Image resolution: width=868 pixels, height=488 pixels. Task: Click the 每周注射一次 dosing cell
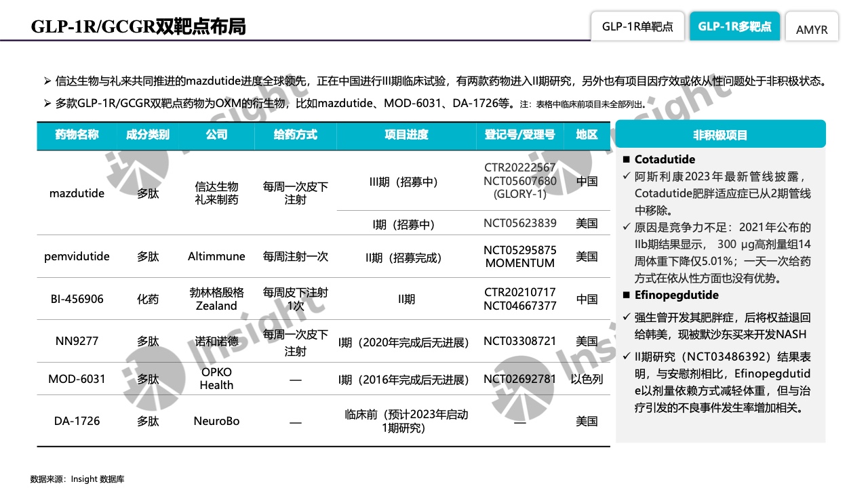(x=296, y=256)
